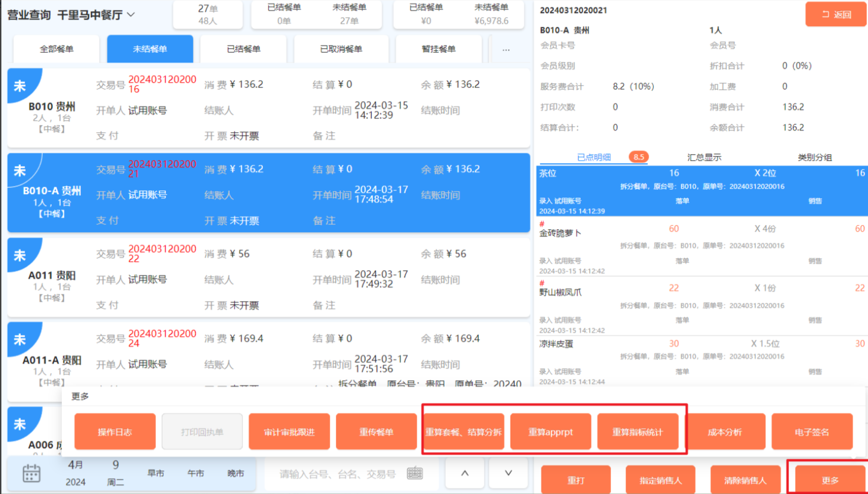Select the 早市 morning period filter
The height and width of the screenshot is (494, 868).
(x=156, y=474)
